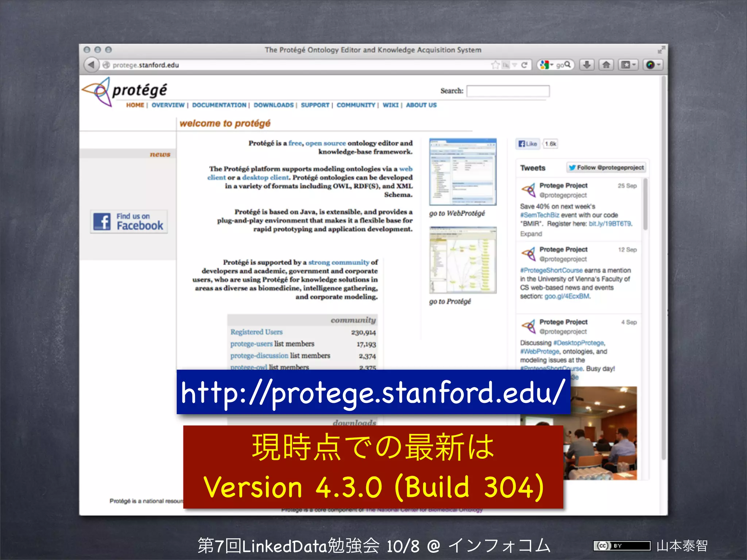This screenshot has width=747, height=560.
Task: Open the OVERVIEW navigation item
Action: tap(168, 105)
